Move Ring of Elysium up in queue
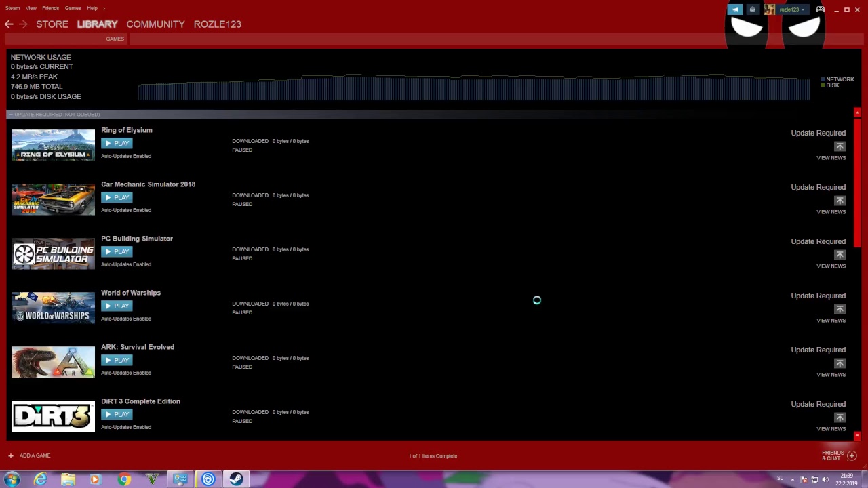 coord(840,146)
